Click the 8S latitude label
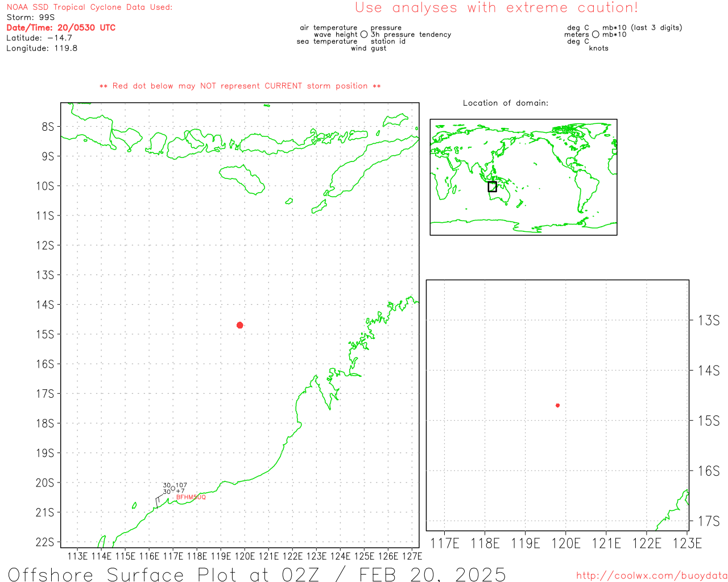This screenshot has height=582, width=728. (x=48, y=127)
